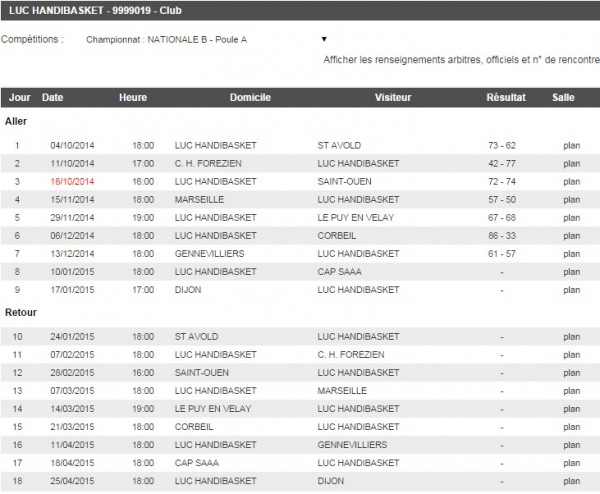Click the red date 18/10/2014
The image size is (600, 494).
tap(72, 181)
